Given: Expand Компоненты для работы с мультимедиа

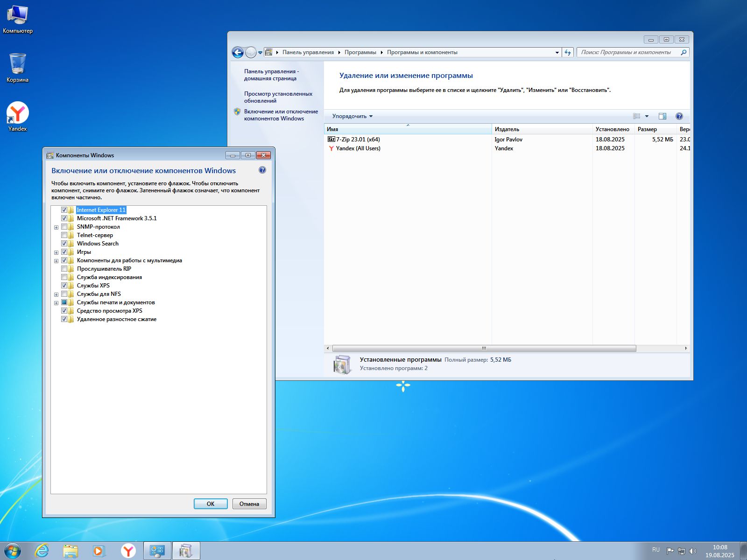Looking at the screenshot, I should [x=56, y=261].
